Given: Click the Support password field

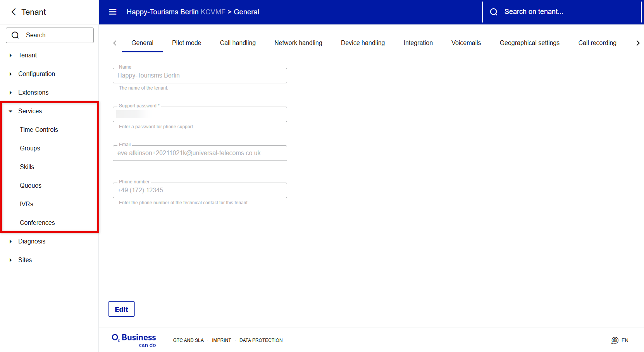Looking at the screenshot, I should pyautogui.click(x=200, y=114).
